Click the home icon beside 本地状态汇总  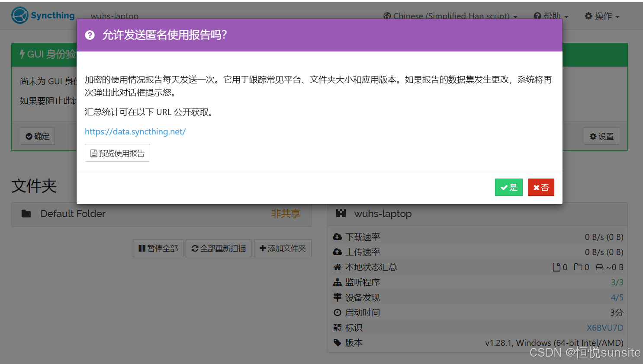click(x=338, y=267)
